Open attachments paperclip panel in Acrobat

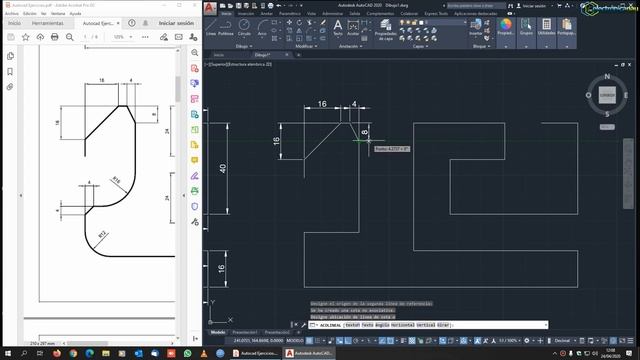pos(10,87)
